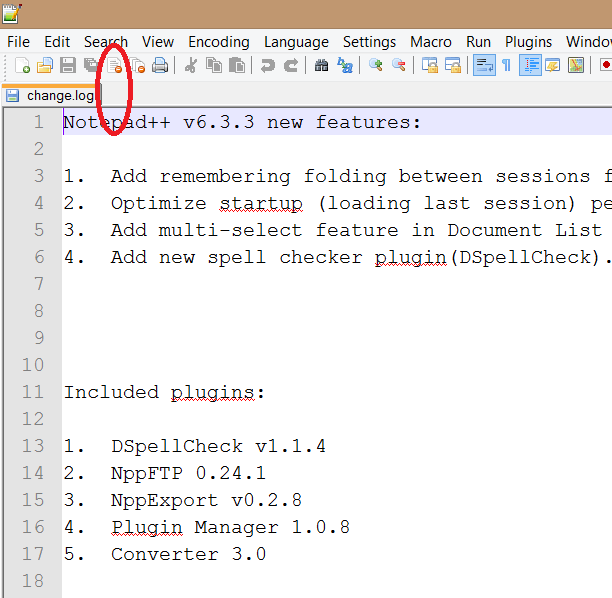Click the Synchronize Vertical Scrolling icon
Screen dimensions: 612x598
[x=430, y=65]
